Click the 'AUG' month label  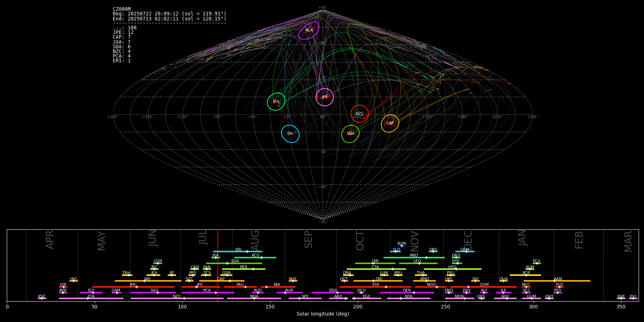[x=255, y=240]
